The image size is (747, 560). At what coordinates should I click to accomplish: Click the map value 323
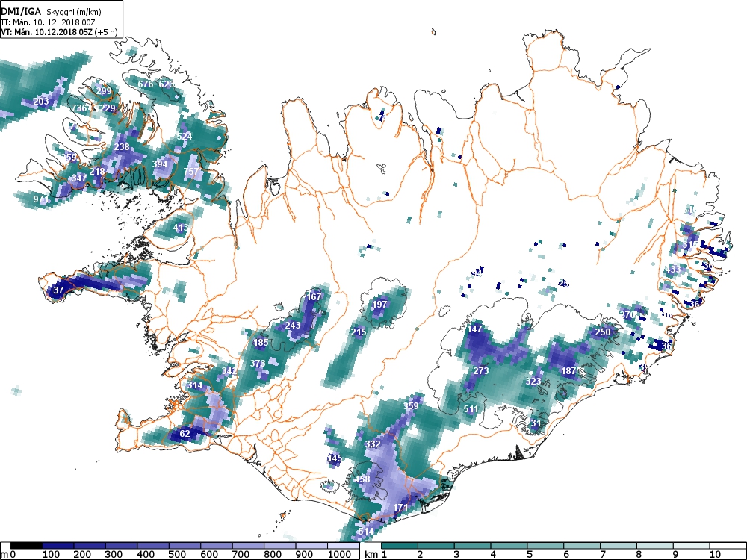pos(533,382)
